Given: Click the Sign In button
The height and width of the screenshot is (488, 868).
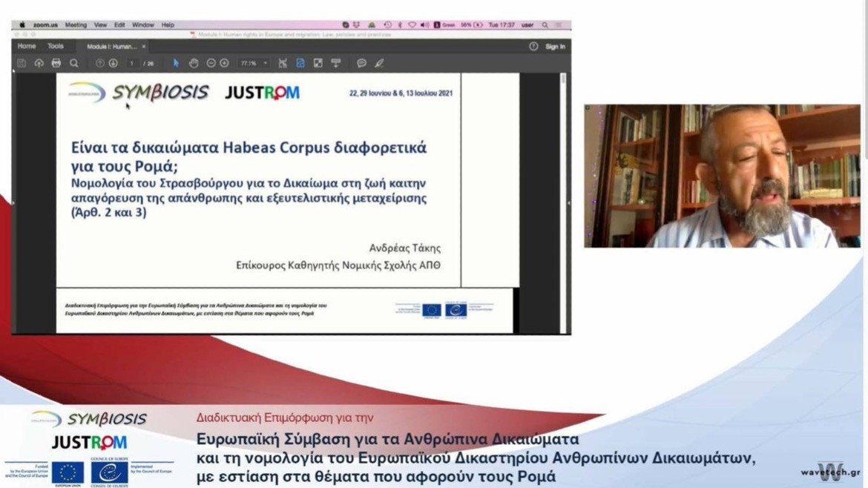Looking at the screenshot, I should [x=555, y=47].
